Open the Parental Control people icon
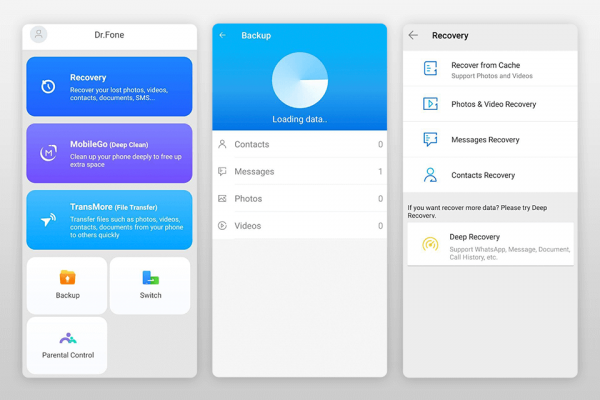The image size is (600, 400). pyautogui.click(x=68, y=338)
